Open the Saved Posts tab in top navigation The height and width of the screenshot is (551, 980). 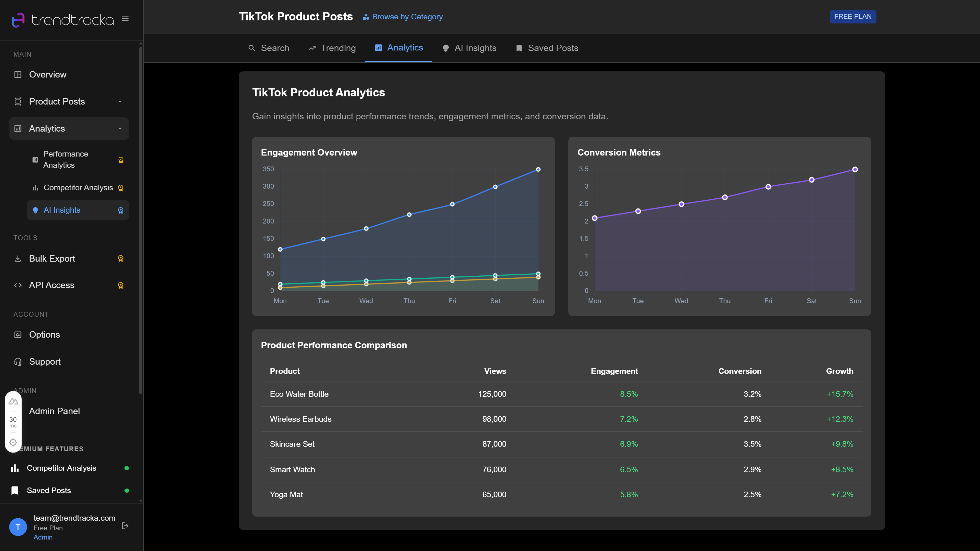[x=546, y=48]
